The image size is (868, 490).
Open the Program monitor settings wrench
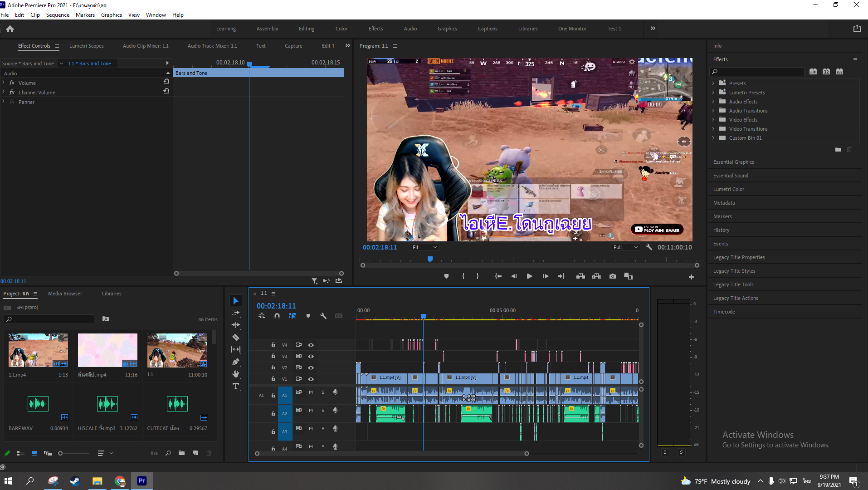coord(649,247)
